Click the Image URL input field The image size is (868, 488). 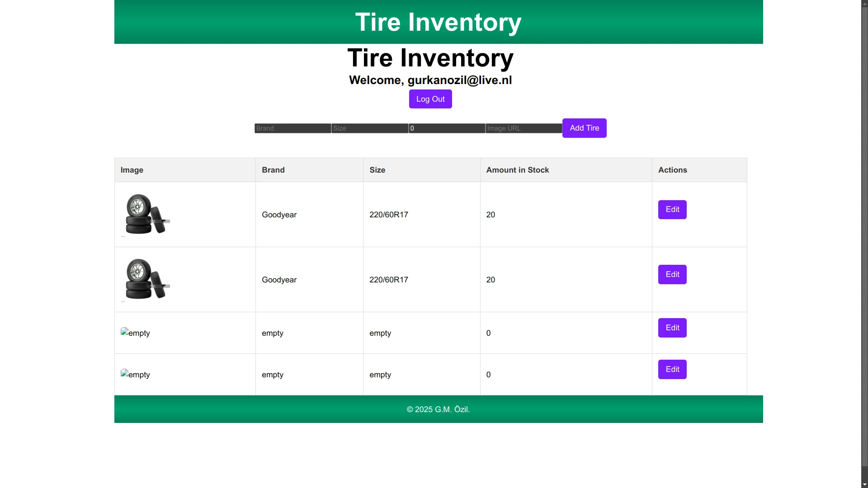(523, 128)
